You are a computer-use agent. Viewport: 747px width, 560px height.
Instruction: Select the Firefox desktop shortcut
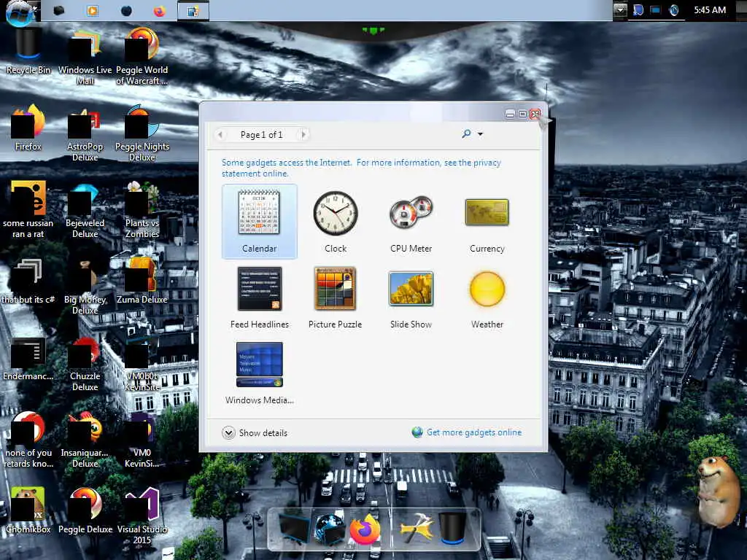coord(28,128)
